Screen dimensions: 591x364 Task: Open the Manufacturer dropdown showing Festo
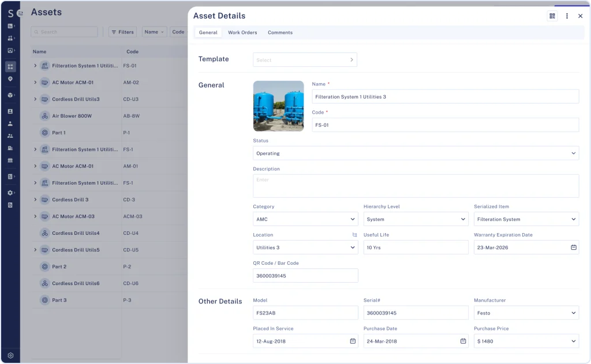click(x=526, y=313)
